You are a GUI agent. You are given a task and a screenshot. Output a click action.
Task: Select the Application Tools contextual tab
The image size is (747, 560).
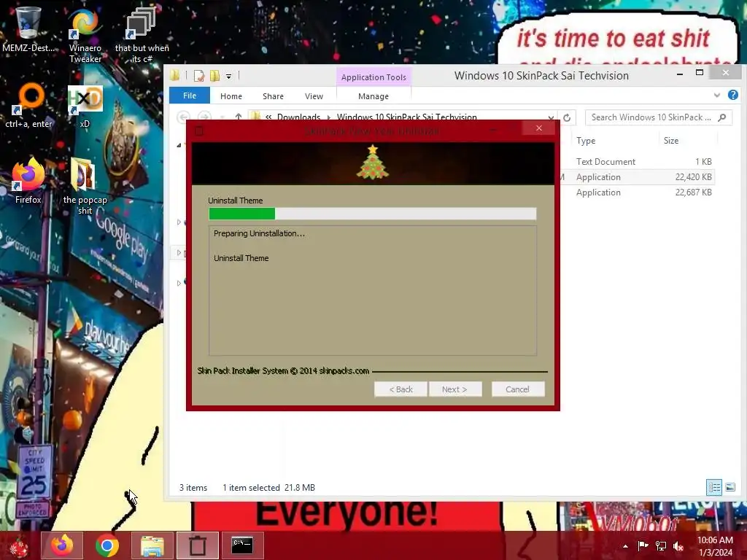click(373, 77)
